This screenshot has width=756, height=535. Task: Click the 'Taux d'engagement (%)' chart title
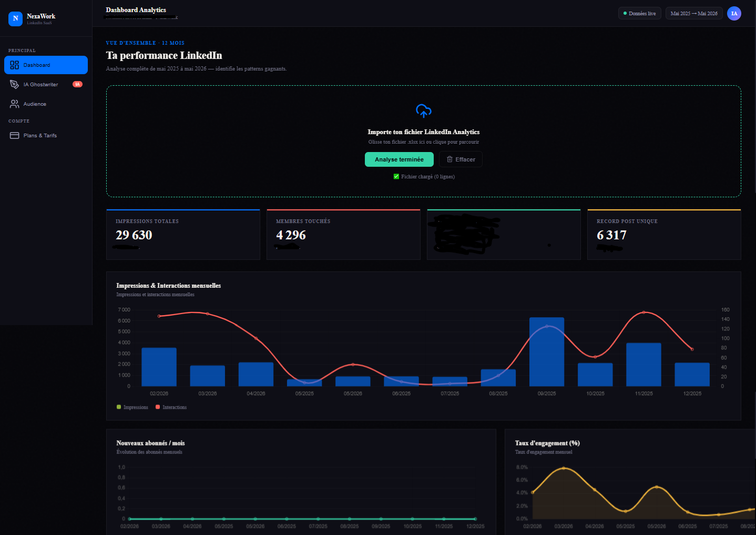547,443
